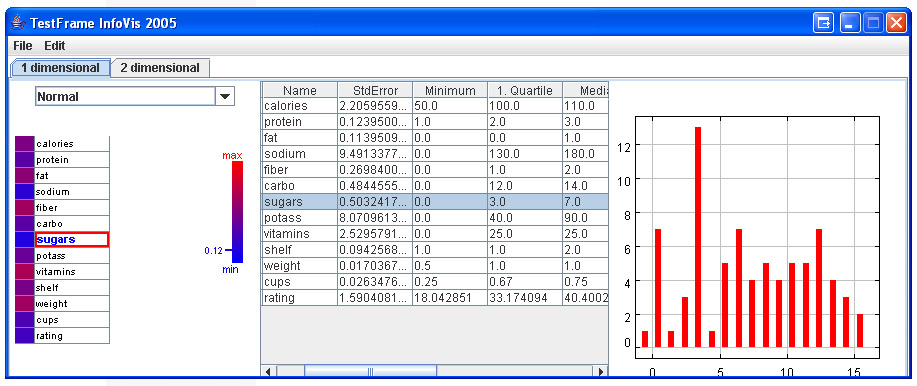Click the color swatch beside vitamins
Screen dimensions: 917x386
click(25, 272)
